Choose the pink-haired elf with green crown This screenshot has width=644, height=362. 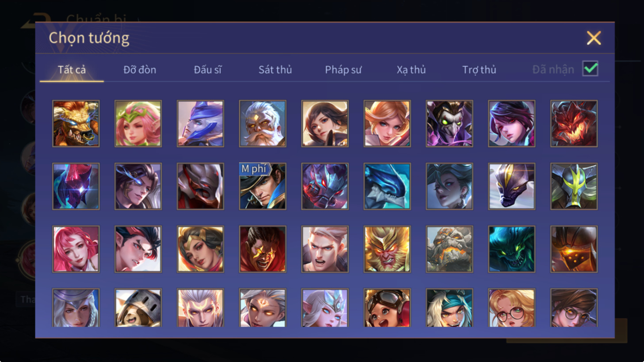point(138,123)
